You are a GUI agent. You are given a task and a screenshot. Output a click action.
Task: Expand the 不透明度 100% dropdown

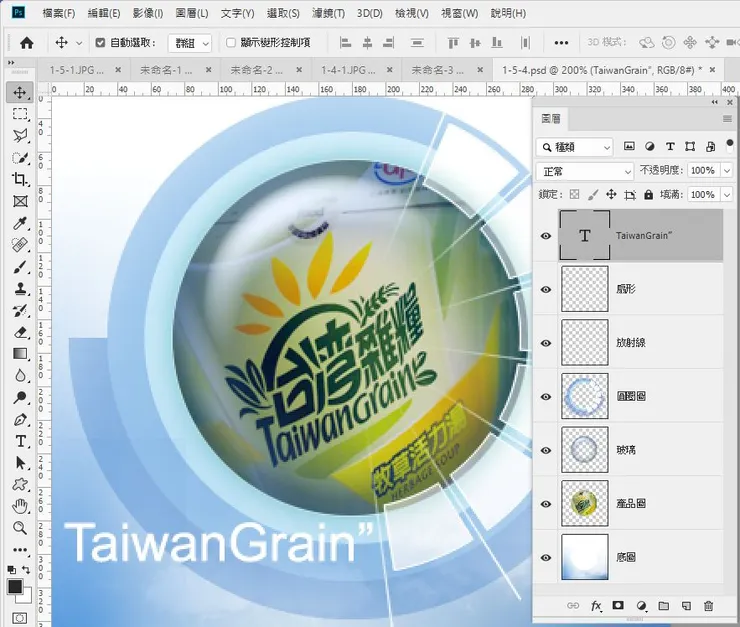(x=725, y=171)
